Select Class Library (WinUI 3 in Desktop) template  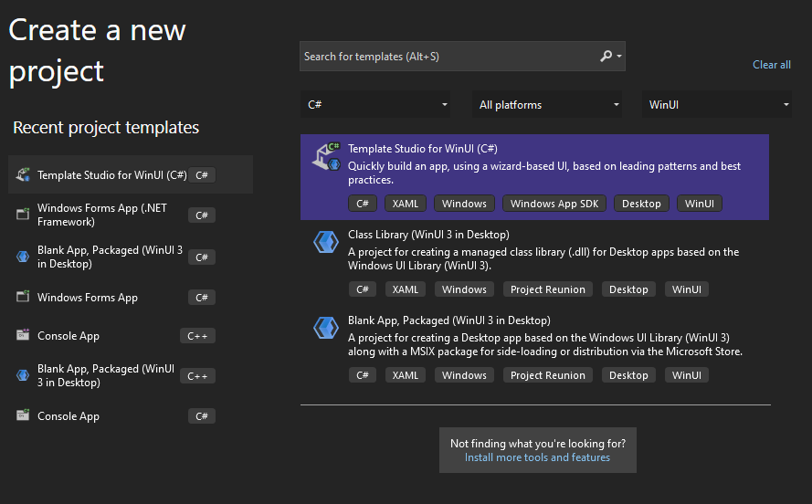coord(534,263)
